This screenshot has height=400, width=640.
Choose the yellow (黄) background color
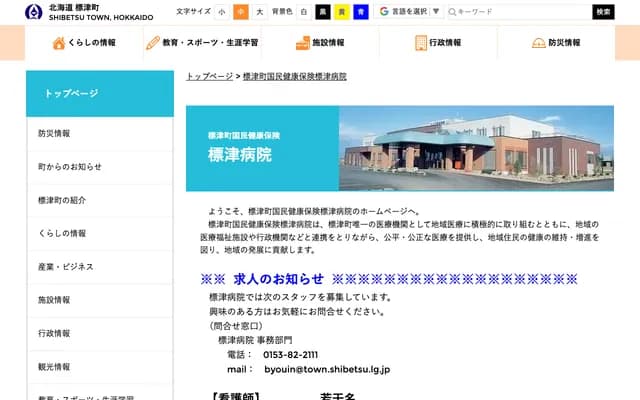coord(342,12)
